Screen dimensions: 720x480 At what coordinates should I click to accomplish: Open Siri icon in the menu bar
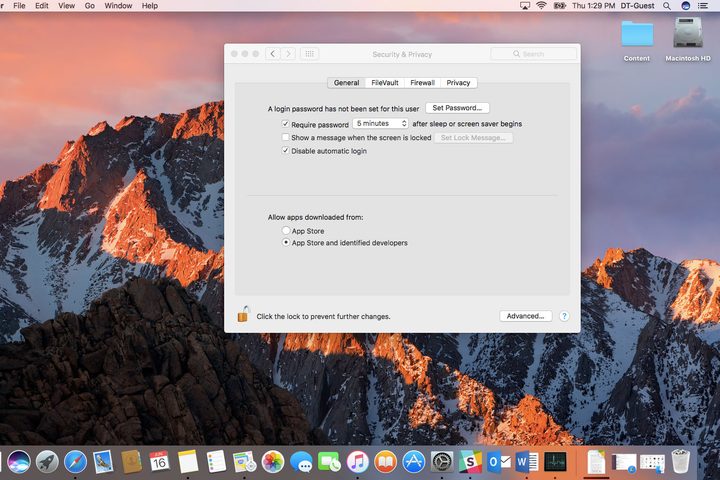[686, 6]
